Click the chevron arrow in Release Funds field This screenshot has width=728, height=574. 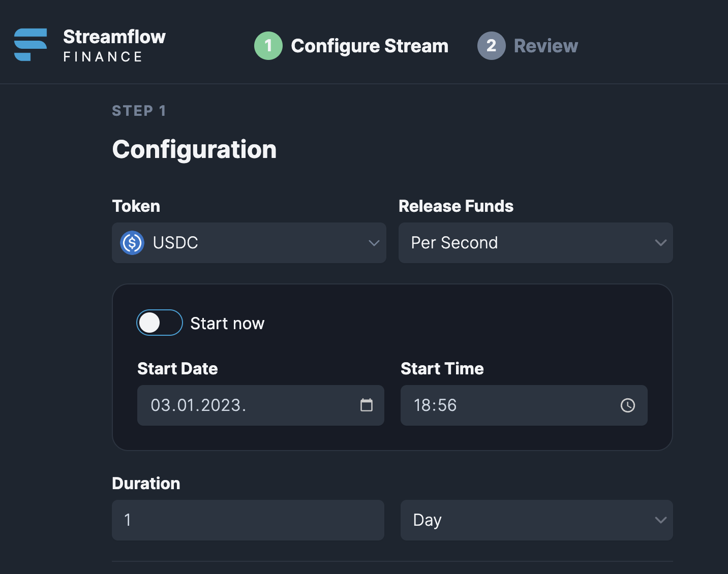point(661,243)
